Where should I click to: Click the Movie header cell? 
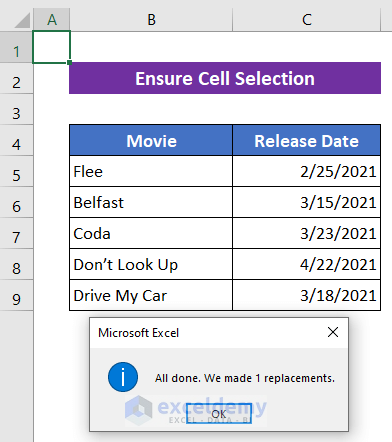151,140
